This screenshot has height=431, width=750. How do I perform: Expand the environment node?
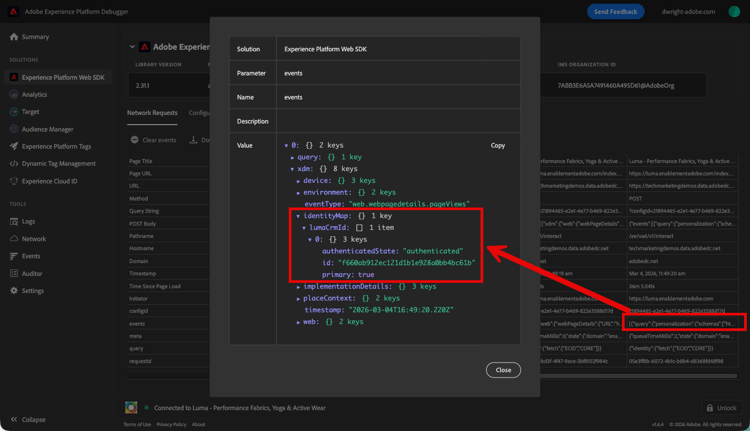pyautogui.click(x=298, y=193)
